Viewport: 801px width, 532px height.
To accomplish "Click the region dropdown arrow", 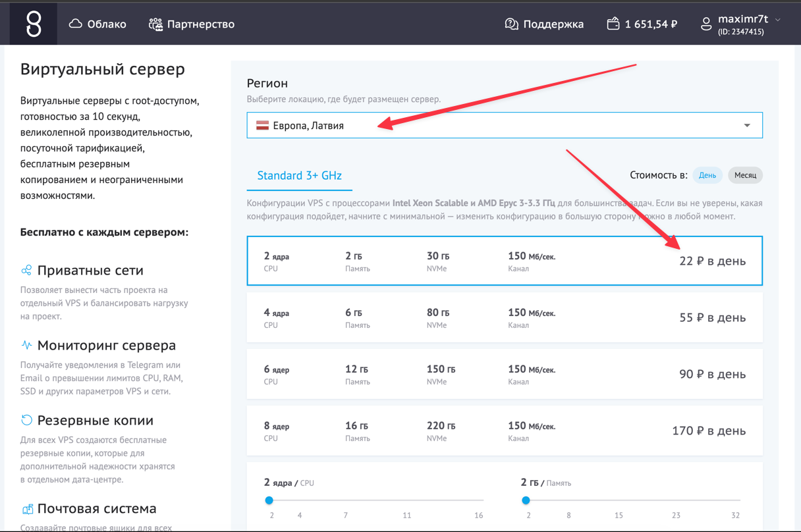I will [747, 125].
